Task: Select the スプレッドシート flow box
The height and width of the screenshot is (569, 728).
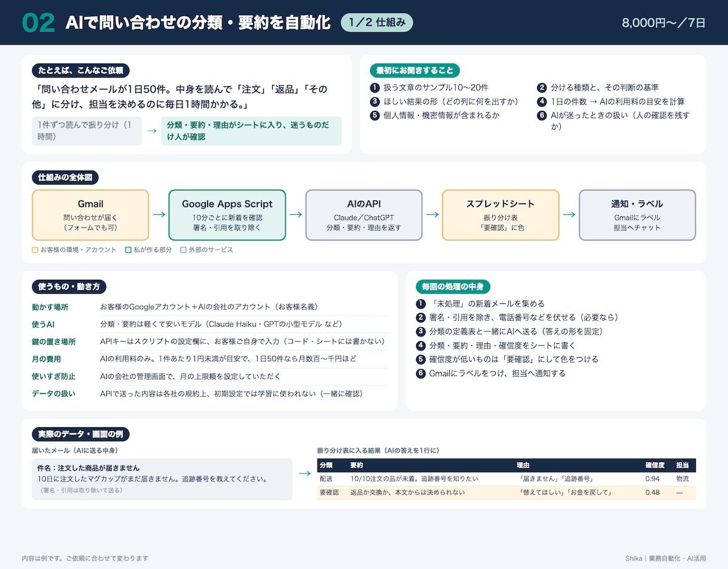Action: pos(501,215)
